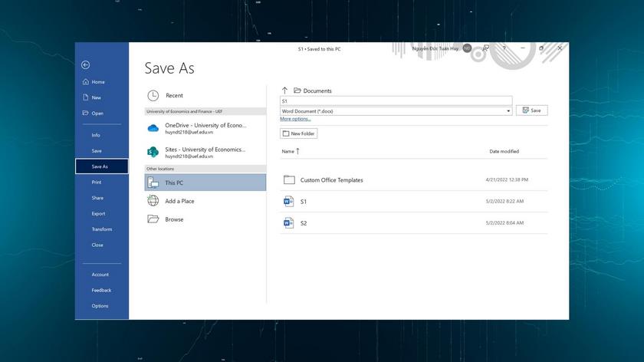Viewport: 644px width, 362px height.
Task: Expand the file type dropdown
Action: [508, 111]
